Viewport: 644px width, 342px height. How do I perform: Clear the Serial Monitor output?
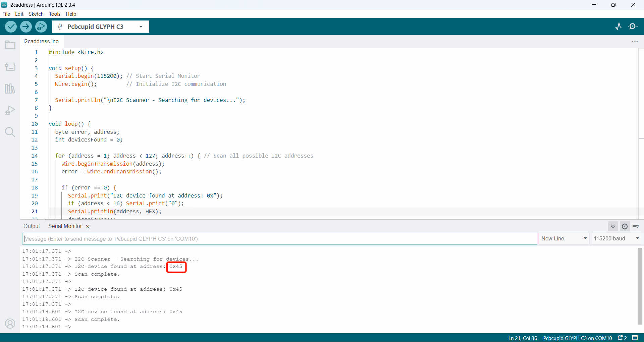[636, 226]
